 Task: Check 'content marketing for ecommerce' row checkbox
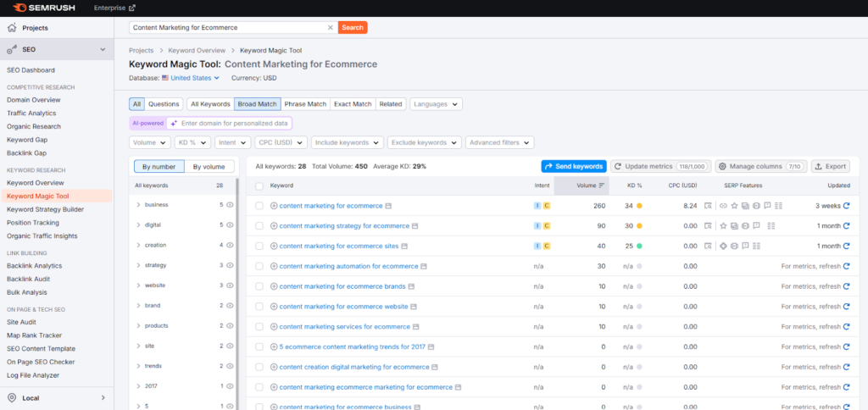(259, 206)
